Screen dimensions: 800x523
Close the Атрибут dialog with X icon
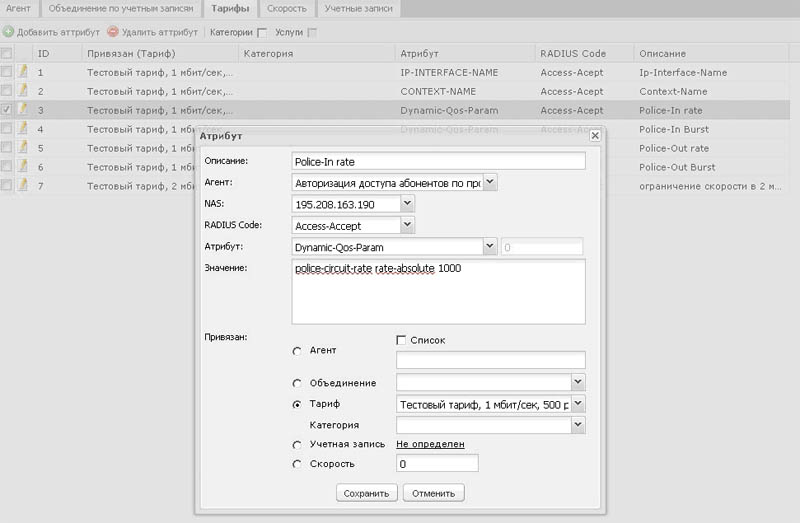click(595, 135)
